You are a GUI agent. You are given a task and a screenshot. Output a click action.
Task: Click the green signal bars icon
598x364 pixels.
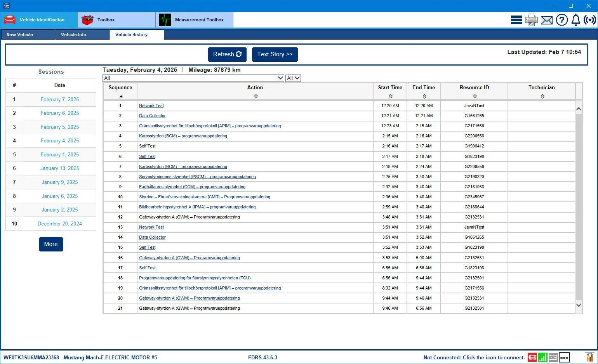(542, 357)
